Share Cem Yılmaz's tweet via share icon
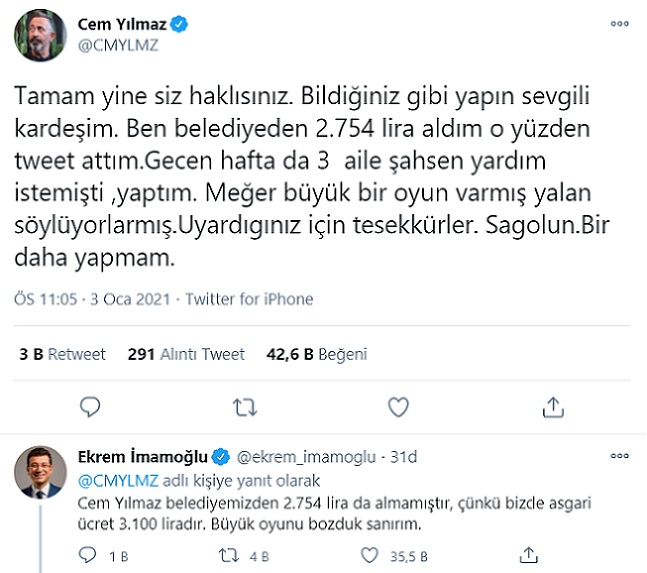The image size is (647, 573). (x=552, y=407)
